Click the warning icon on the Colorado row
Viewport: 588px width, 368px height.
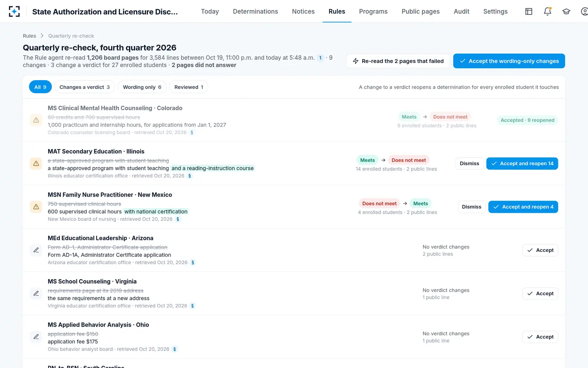[x=36, y=120]
